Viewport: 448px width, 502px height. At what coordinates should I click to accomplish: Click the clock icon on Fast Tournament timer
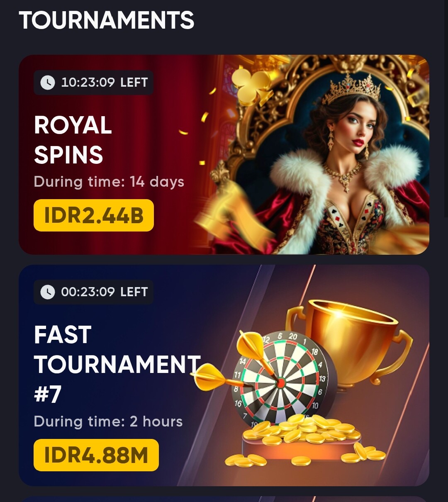coord(47,292)
